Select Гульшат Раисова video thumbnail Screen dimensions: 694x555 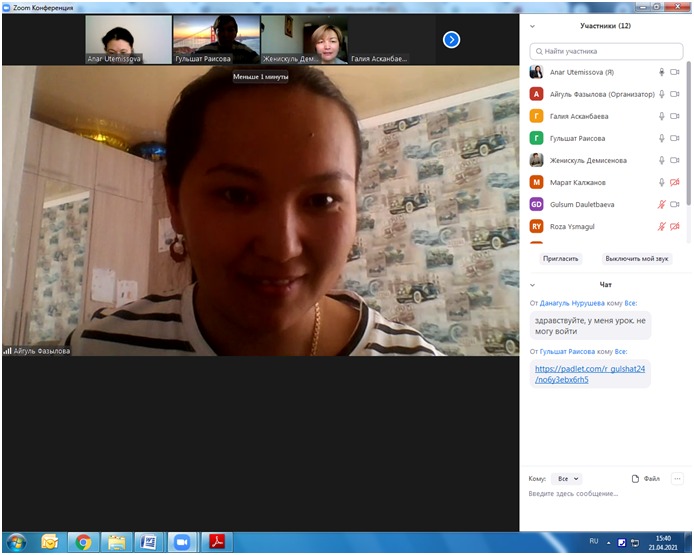tap(216, 40)
